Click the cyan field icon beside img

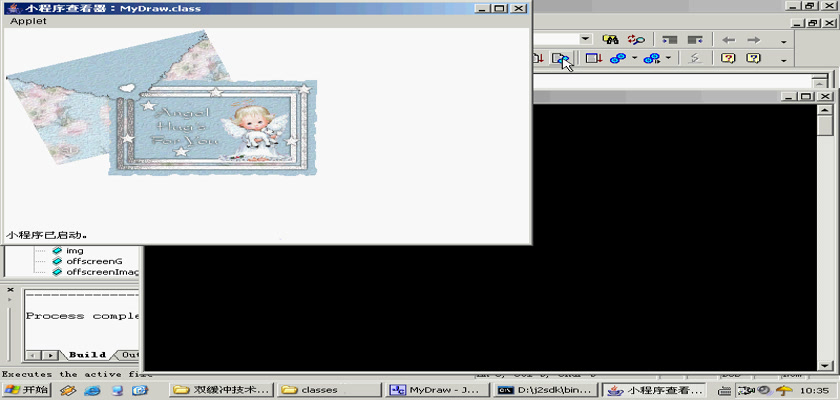click(57, 251)
